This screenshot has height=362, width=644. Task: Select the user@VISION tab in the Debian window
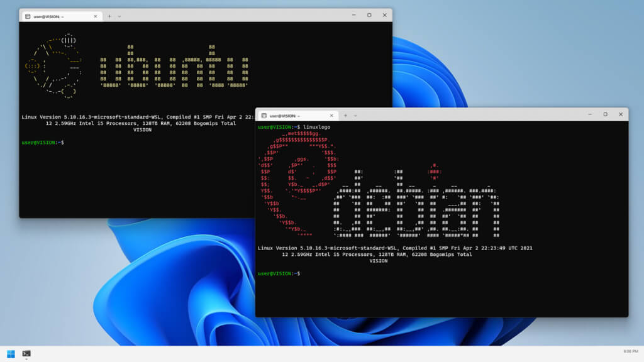pyautogui.click(x=296, y=115)
